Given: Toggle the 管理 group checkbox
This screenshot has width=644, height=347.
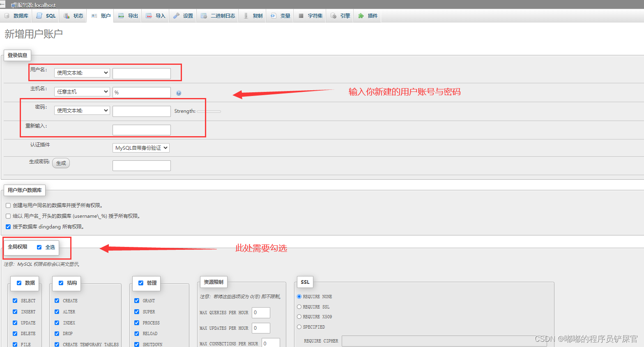Looking at the screenshot, I should click(141, 283).
